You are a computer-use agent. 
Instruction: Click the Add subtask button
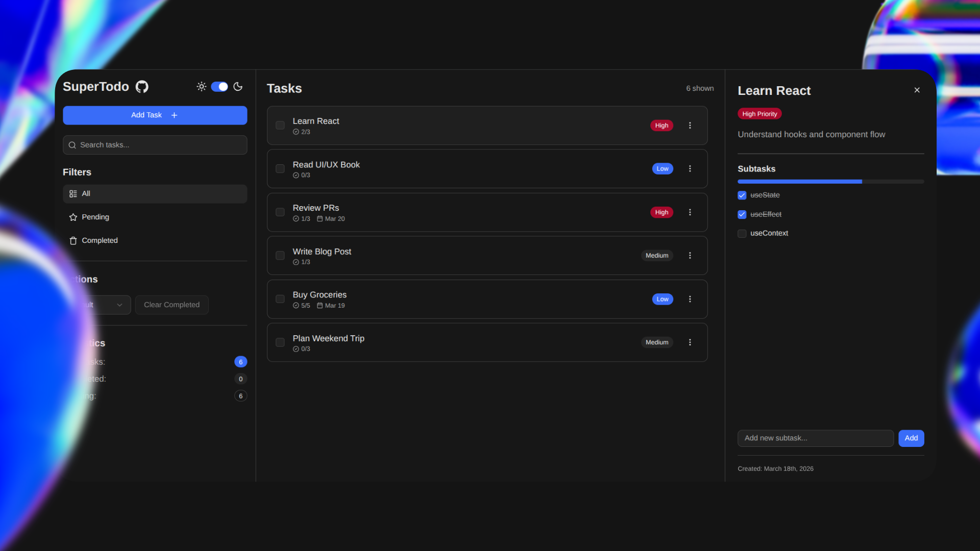(912, 438)
